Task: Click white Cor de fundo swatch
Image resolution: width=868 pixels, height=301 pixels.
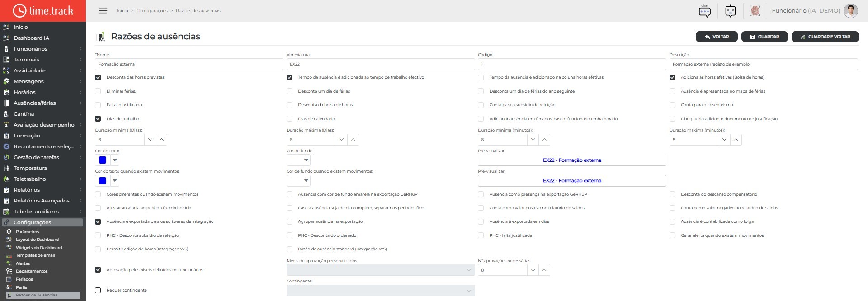Action: point(294,160)
